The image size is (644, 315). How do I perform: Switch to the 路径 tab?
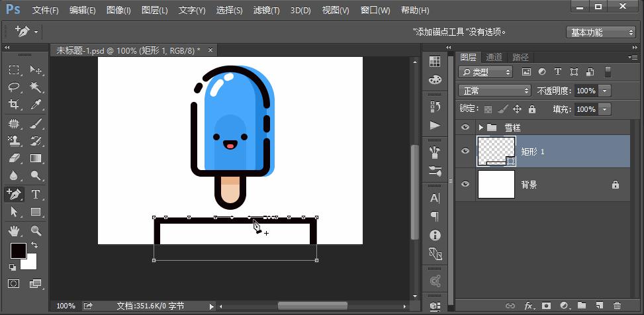(520, 57)
